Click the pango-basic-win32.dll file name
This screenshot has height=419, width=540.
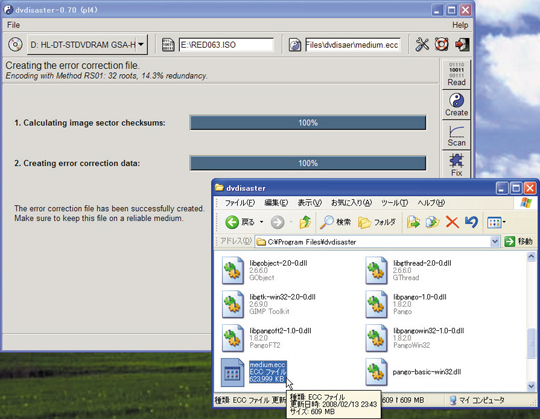point(427,372)
